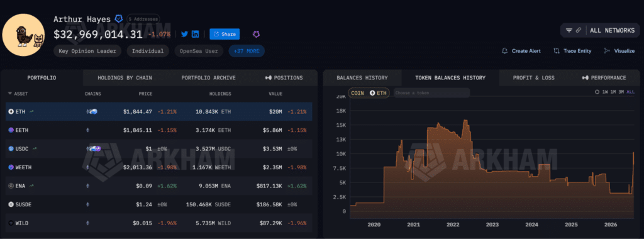Select the Key Opinion Leader tag
The width and height of the screenshot is (644, 239).
pyautogui.click(x=87, y=51)
